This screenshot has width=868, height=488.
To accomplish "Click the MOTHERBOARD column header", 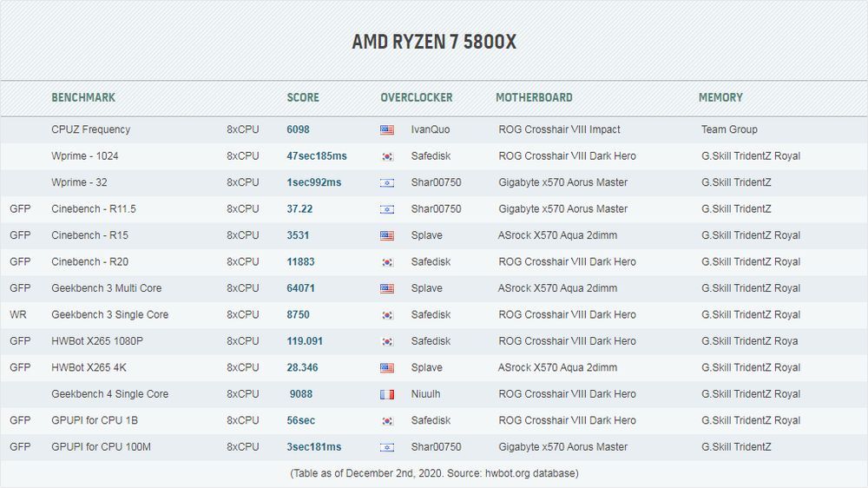I will 534,97.
